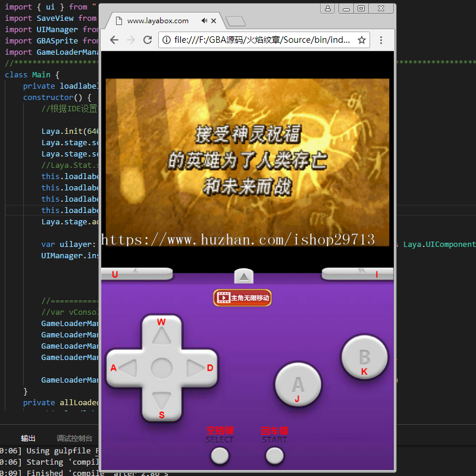Close the www.layabox.com tab
Viewport: 476px width, 476px height.
[214, 21]
